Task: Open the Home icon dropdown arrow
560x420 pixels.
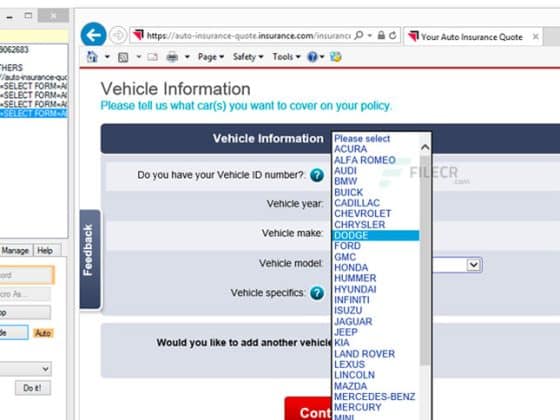Action: click(x=107, y=57)
